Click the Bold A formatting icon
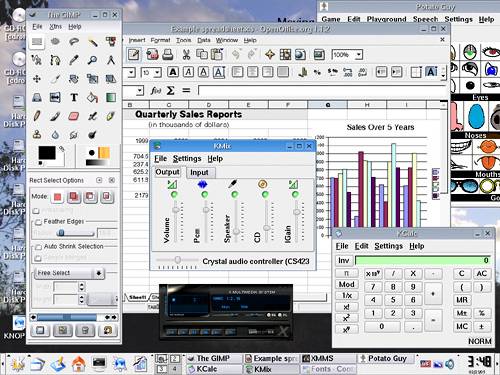The height and width of the screenshot is (375, 500). pyautogui.click(x=173, y=72)
